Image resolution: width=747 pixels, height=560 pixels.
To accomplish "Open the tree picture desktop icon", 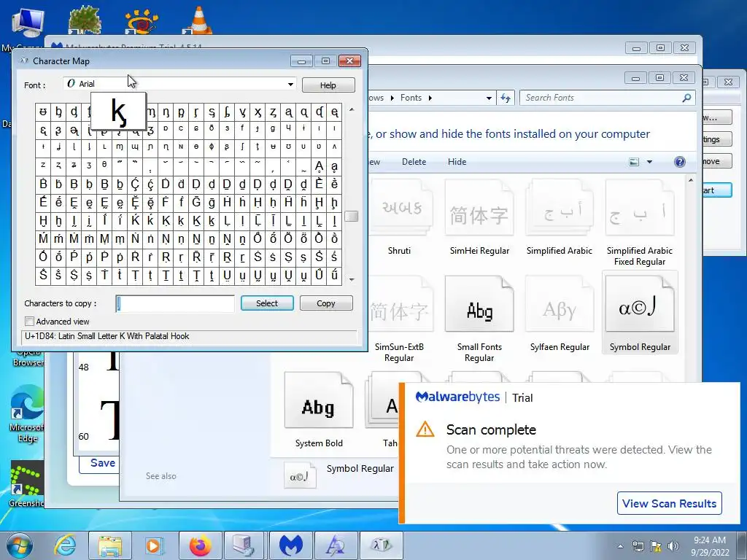I will 85,20.
